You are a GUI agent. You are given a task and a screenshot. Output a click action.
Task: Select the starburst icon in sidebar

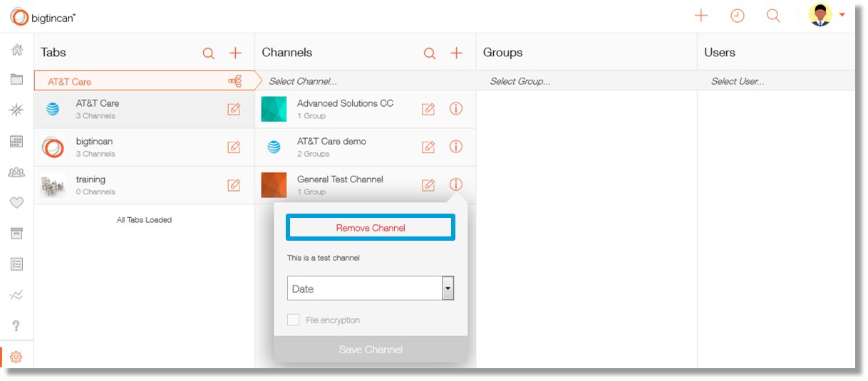click(17, 110)
